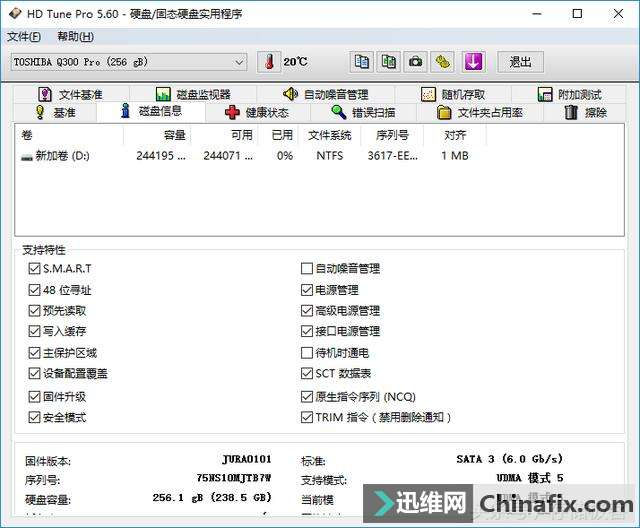This screenshot has height=528, width=640.
Task: Enable the 待机时通电 checkbox
Action: click(307, 353)
